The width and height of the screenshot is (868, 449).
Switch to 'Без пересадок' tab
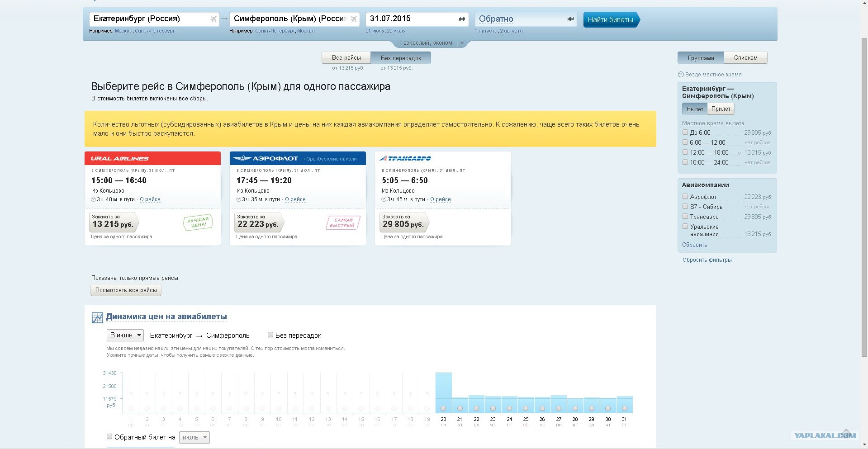tap(401, 58)
